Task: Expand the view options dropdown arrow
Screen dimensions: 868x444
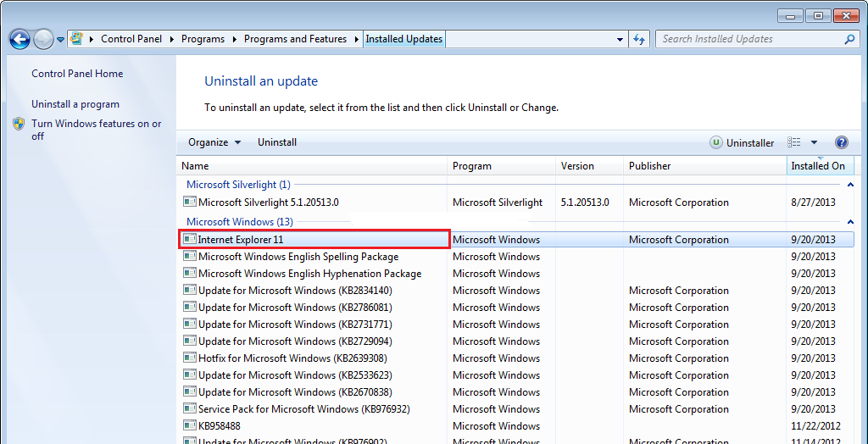Action: pyautogui.click(x=815, y=142)
